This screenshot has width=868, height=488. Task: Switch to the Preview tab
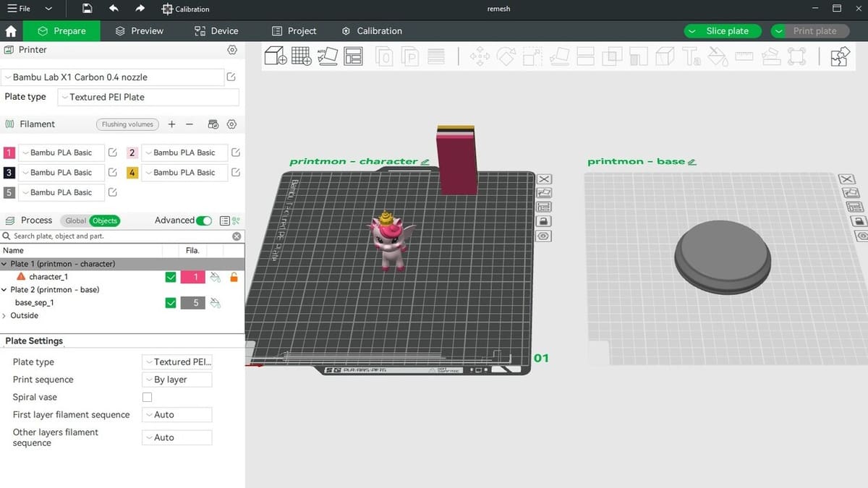coord(140,31)
